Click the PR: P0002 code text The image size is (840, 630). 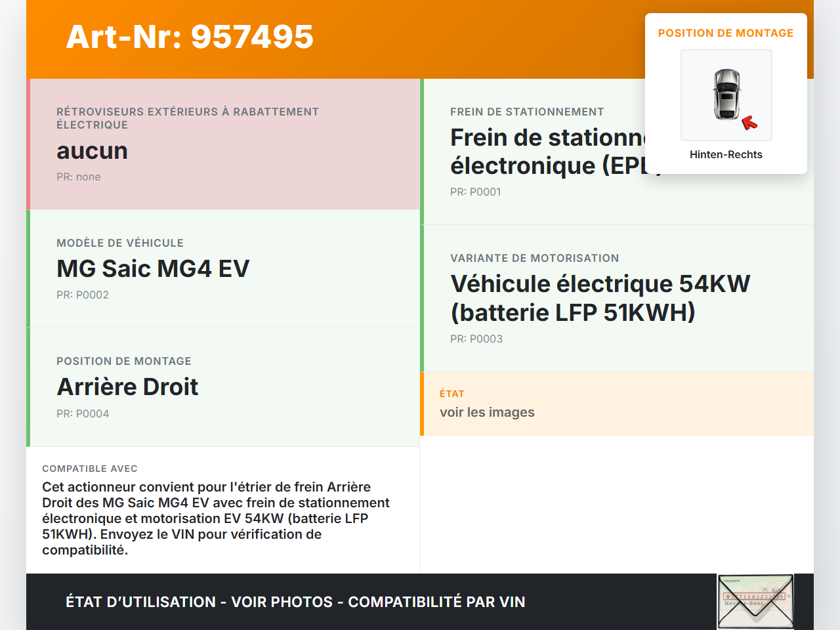(x=83, y=295)
